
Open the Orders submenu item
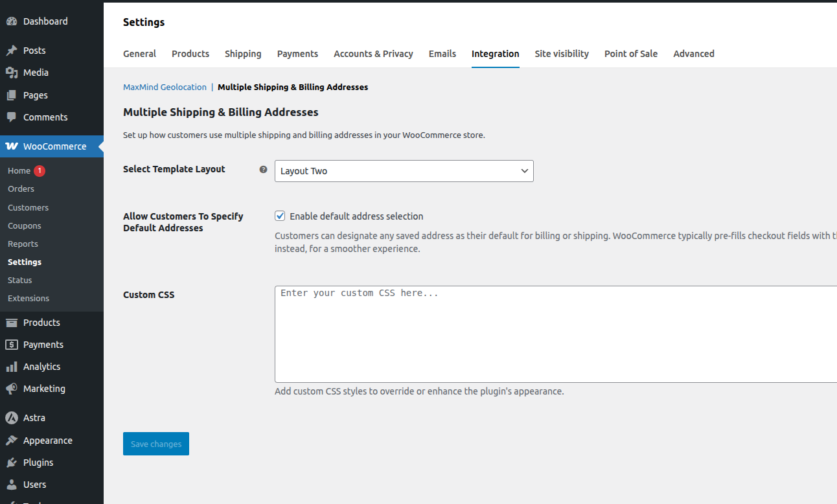pyautogui.click(x=21, y=189)
